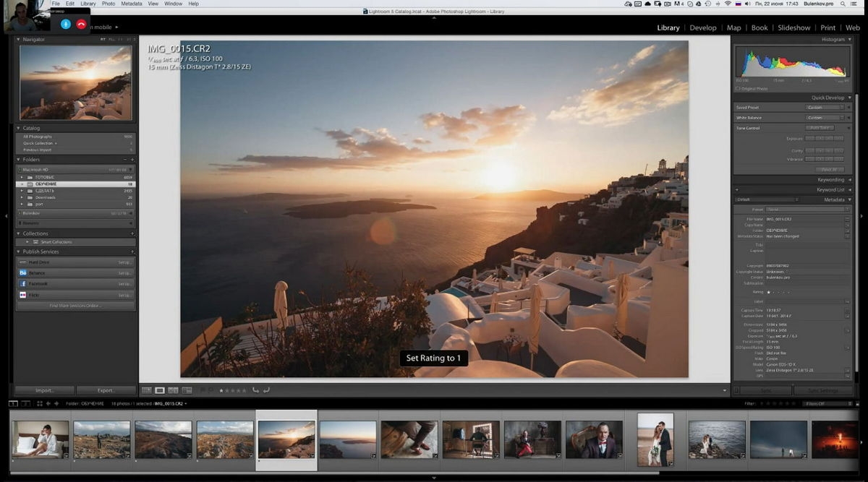Open the Photo menu
This screenshot has width=868, height=482.
point(109,4)
